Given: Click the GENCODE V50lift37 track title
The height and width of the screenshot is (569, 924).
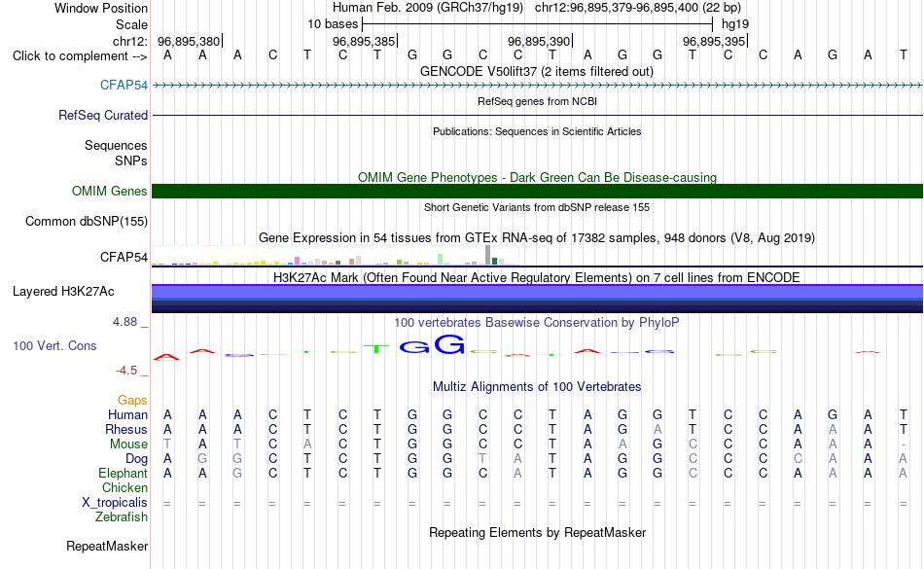Looking at the screenshot, I should pos(537,71).
